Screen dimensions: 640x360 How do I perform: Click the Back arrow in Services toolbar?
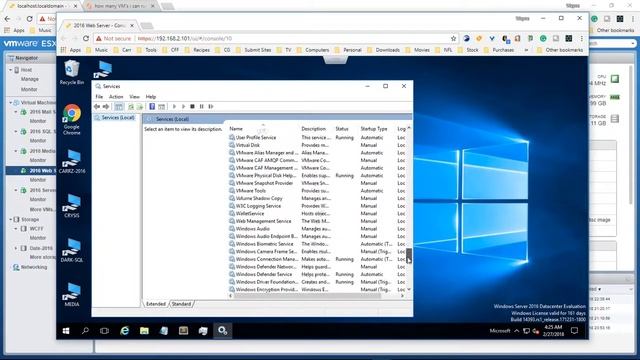click(97, 107)
